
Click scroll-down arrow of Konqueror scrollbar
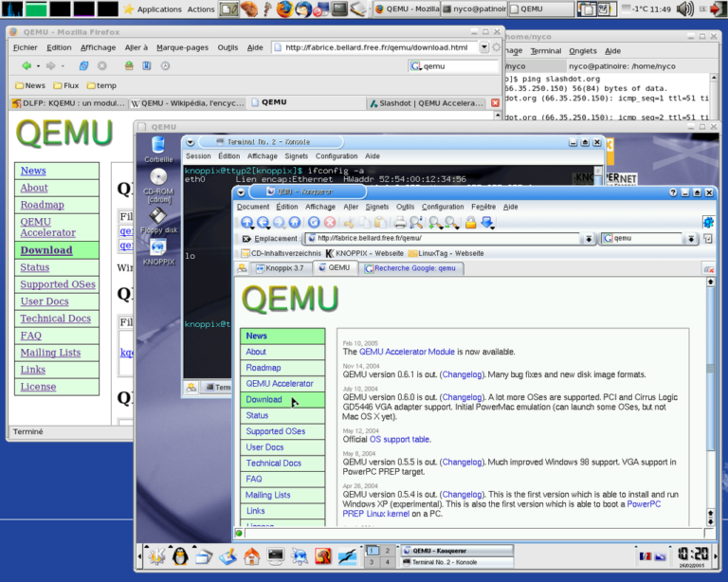(x=710, y=521)
